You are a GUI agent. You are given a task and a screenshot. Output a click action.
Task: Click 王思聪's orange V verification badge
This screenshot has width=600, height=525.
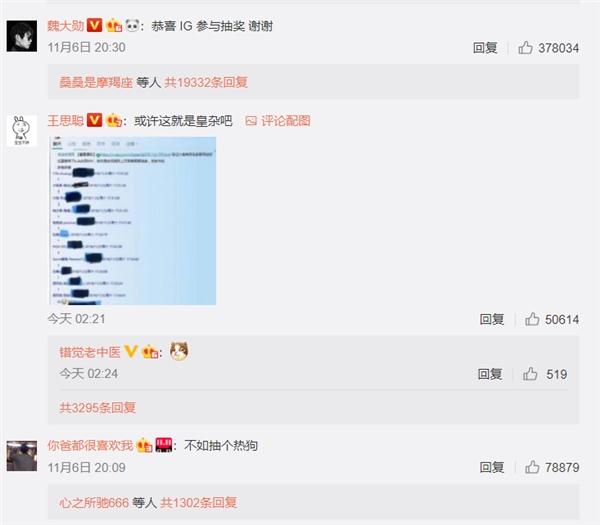point(94,120)
